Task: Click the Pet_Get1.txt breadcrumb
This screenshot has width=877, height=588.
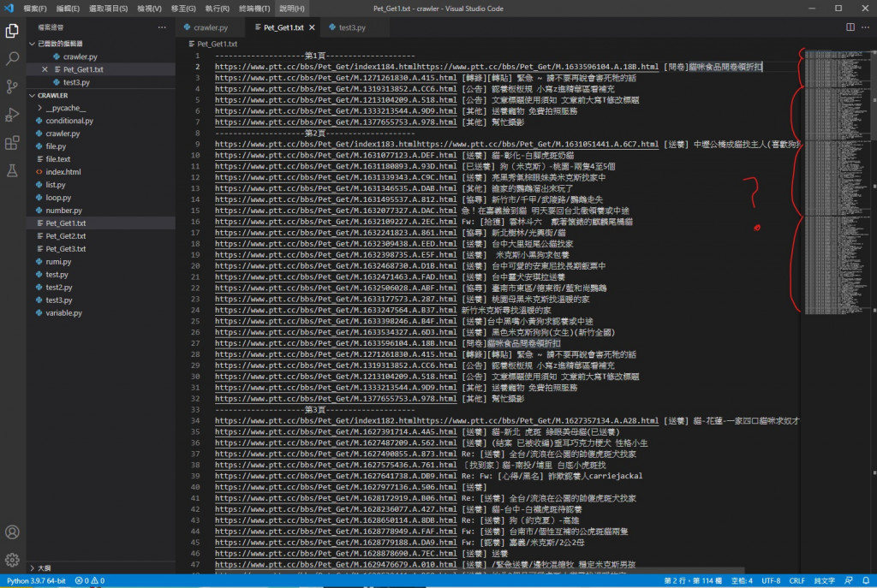Action: coord(217,44)
